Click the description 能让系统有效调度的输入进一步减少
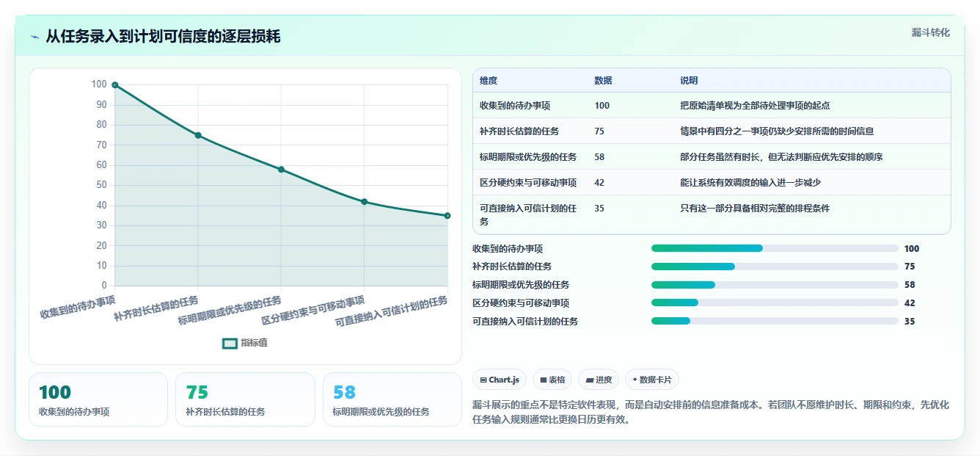The image size is (980, 456). pos(750,183)
